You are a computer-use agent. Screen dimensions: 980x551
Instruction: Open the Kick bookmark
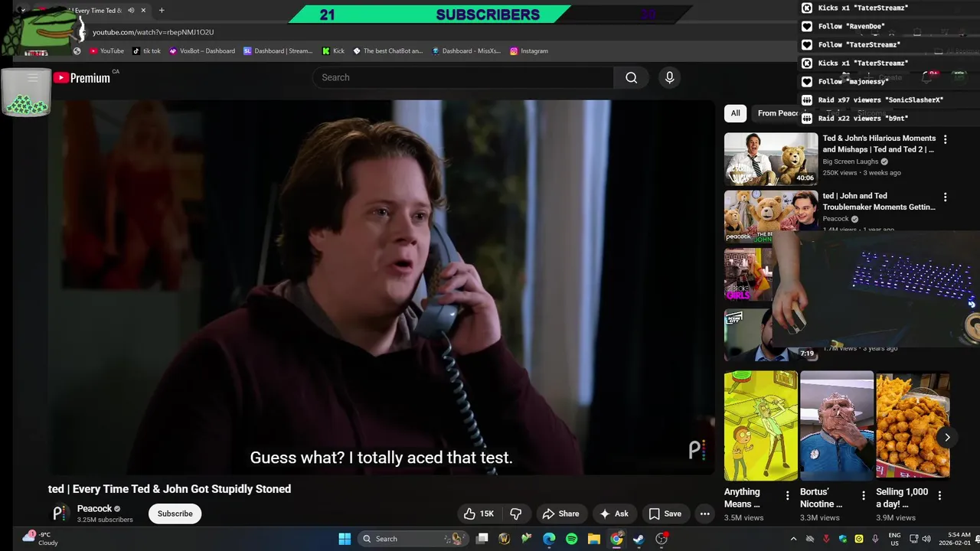[333, 51]
